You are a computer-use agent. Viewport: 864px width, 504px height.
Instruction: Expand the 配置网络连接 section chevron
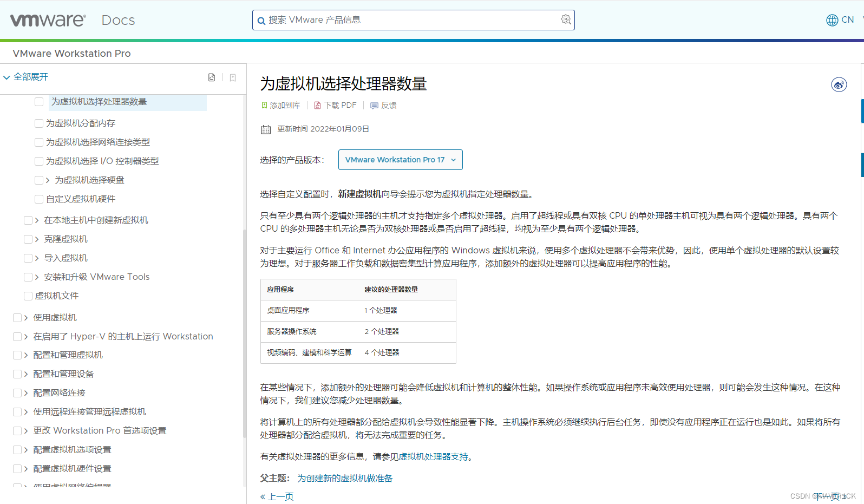pyautogui.click(x=26, y=393)
